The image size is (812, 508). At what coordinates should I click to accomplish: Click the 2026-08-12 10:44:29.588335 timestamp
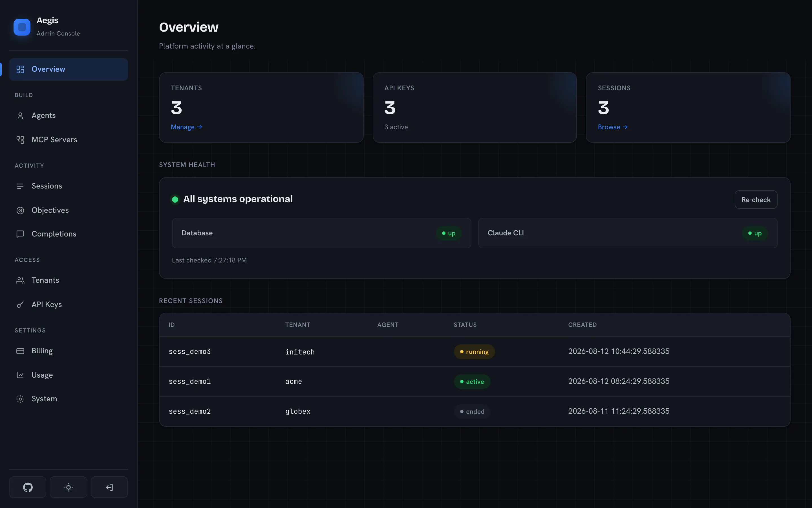coord(619,351)
